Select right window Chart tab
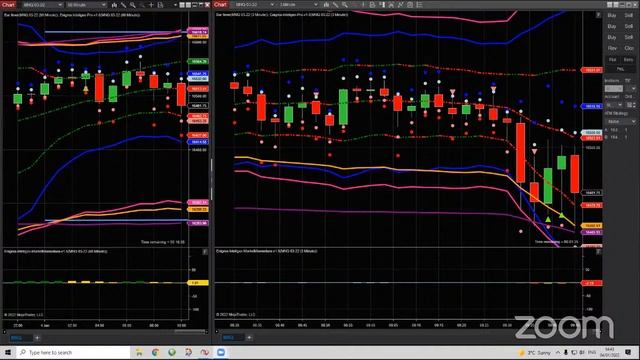This screenshot has width=640, height=360. [220, 4]
